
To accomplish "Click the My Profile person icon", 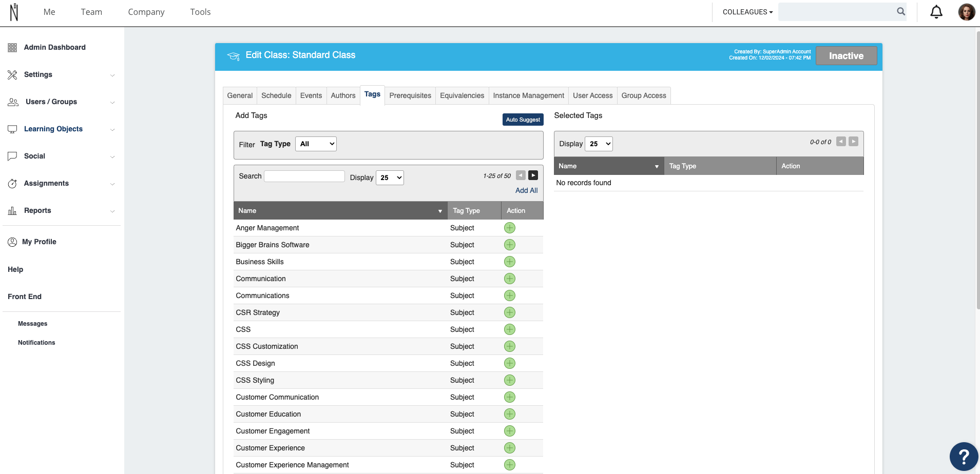I will point(12,242).
